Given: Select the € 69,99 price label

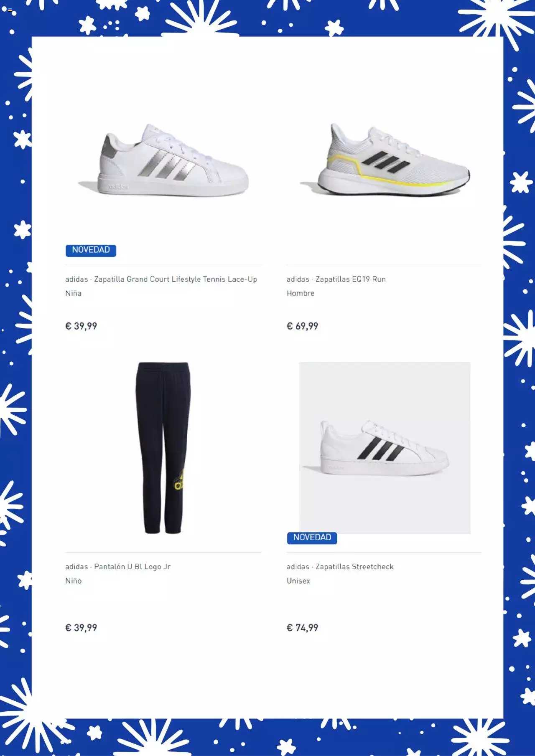Looking at the screenshot, I should coord(302,326).
